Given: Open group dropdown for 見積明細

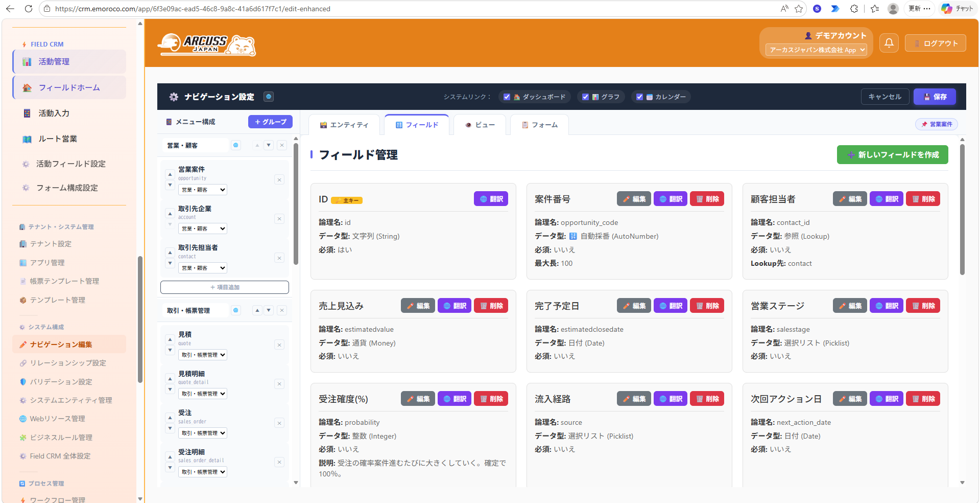Looking at the screenshot, I should click(x=203, y=394).
